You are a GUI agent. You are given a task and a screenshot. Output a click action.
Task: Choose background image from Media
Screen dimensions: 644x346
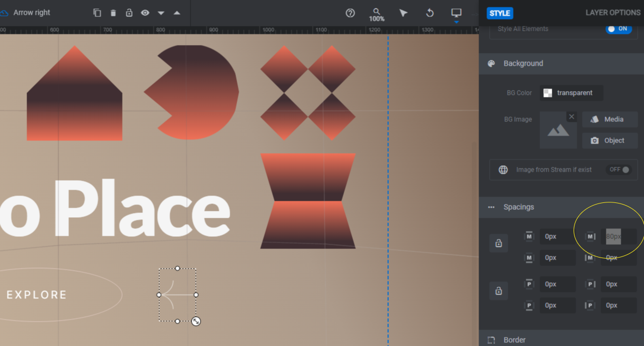[x=610, y=119]
